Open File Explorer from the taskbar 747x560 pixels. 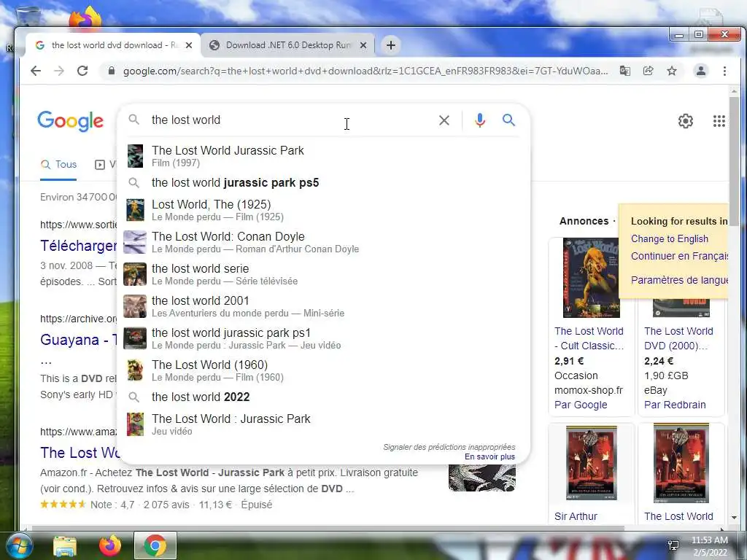tap(65, 546)
